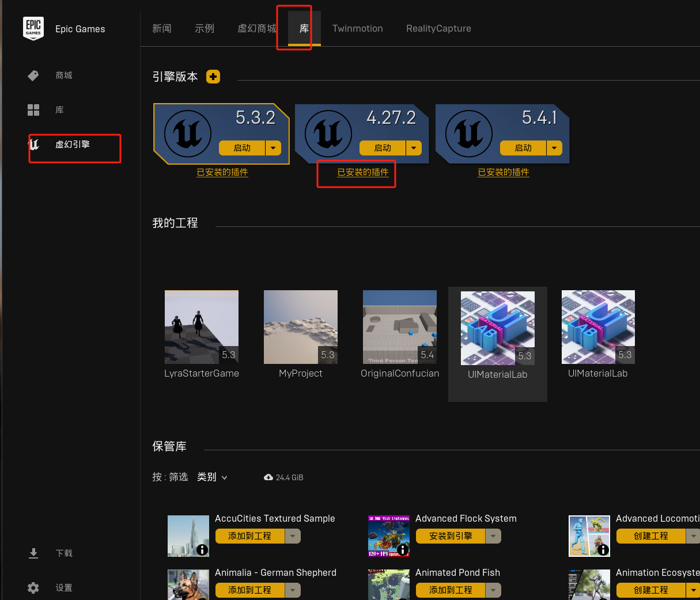Click the Epic Games logo icon
700x600 pixels.
coord(33,28)
